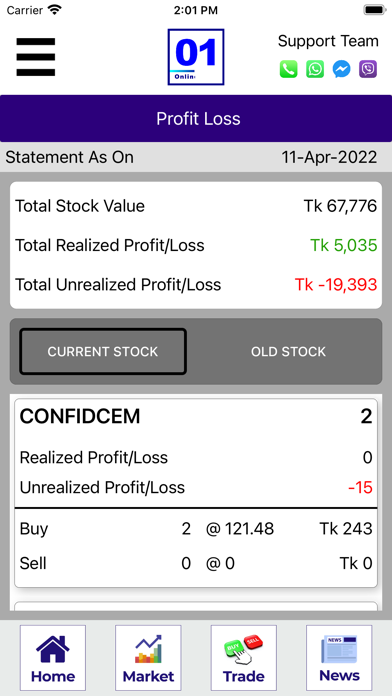Open the CONFIDCEM stock card
The image size is (392, 696).
[196, 493]
